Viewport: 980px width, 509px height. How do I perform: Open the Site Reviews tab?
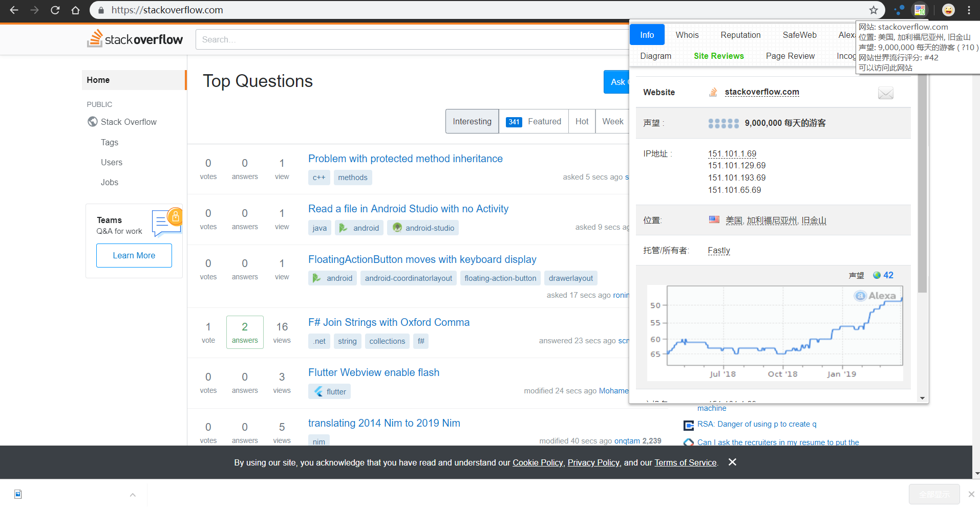[x=719, y=56]
